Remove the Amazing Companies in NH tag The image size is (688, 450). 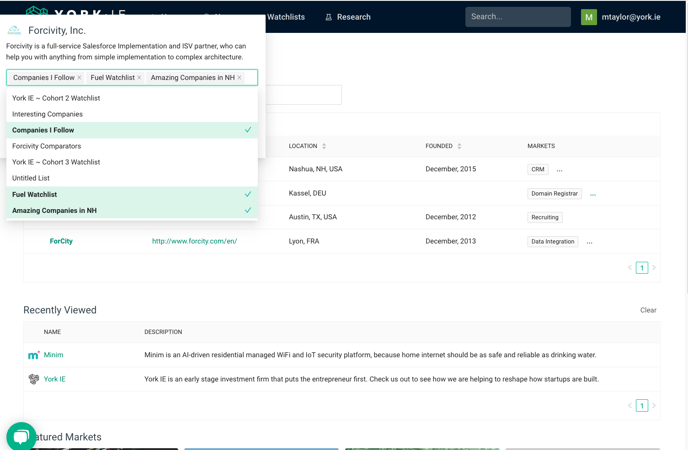click(239, 78)
